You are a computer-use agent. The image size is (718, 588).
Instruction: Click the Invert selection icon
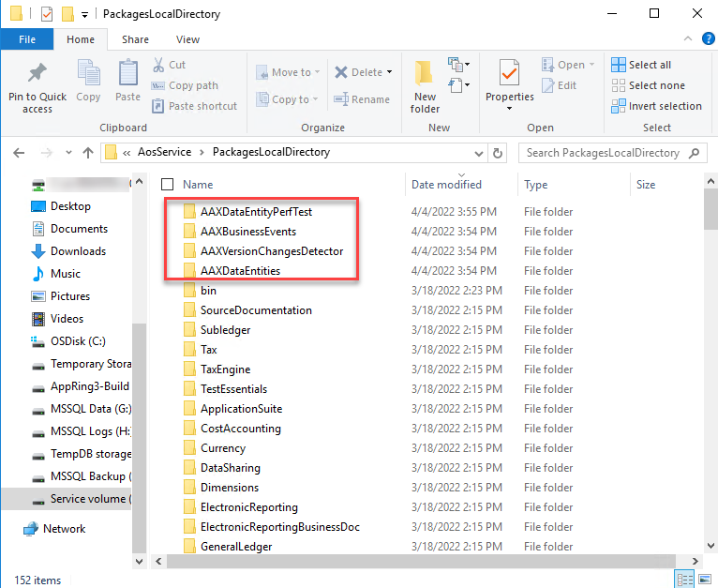(619, 106)
